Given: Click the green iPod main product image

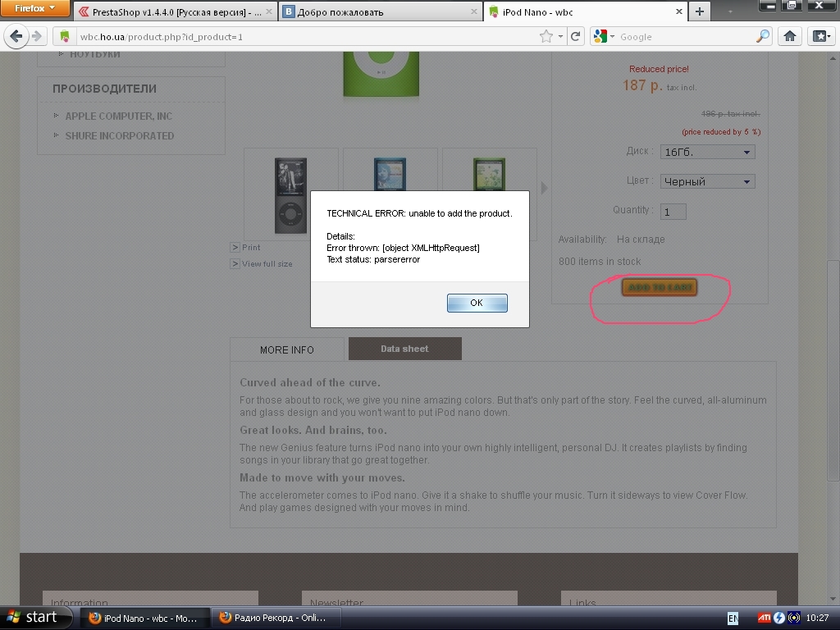Looking at the screenshot, I should click(381, 74).
